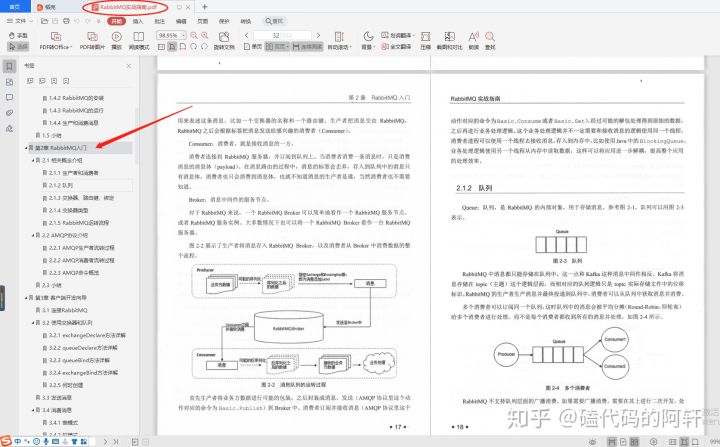The image size is (720, 447).
Task: Collapse the 3.2 bookmark section
Action: 33,323
